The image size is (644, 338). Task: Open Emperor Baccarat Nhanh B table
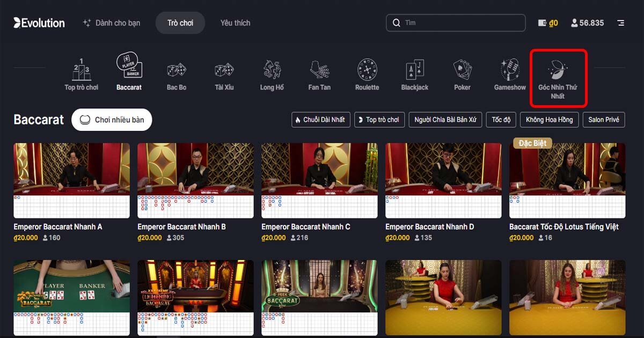(x=195, y=181)
